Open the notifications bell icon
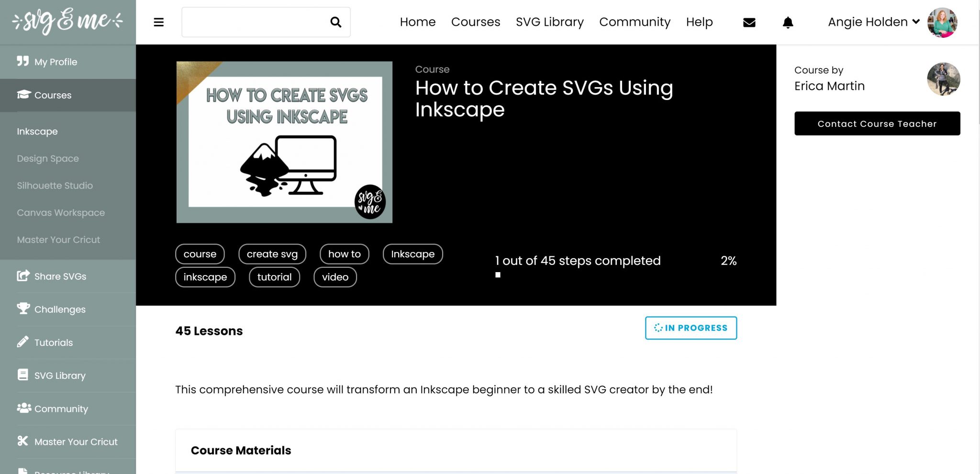The width and height of the screenshot is (980, 474). [x=788, y=22]
